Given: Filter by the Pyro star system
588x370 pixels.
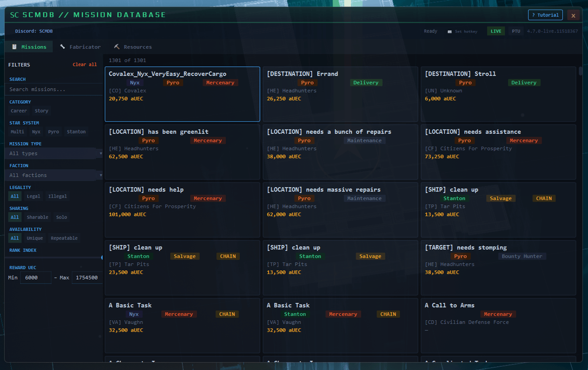Looking at the screenshot, I should coord(53,132).
